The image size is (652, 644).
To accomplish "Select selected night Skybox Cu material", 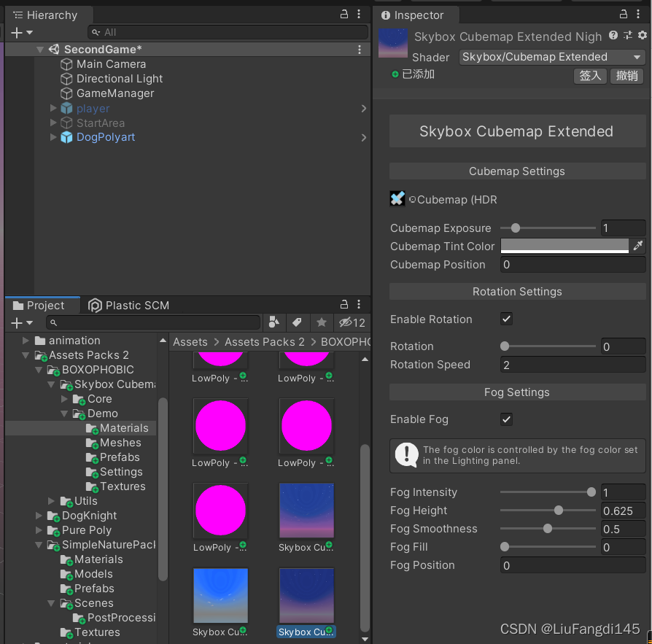I will (306, 595).
